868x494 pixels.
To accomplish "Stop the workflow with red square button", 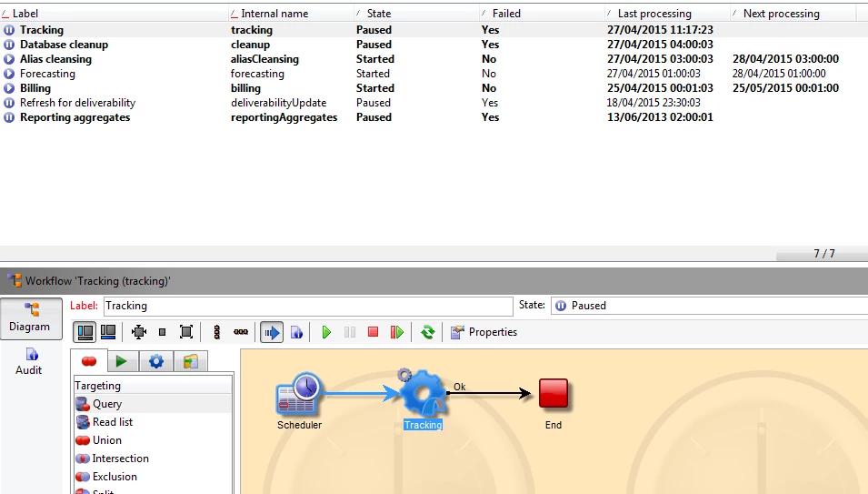I will (x=374, y=332).
